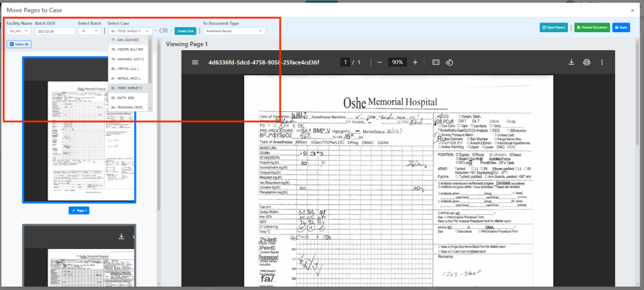Open the PDF viewer sidebar menu icon

pyautogui.click(x=195, y=62)
